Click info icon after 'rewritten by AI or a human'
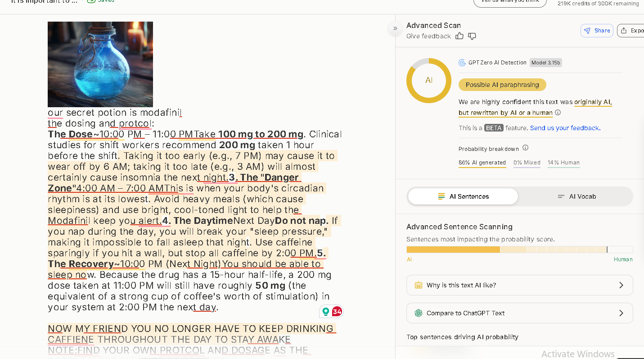 (558, 113)
